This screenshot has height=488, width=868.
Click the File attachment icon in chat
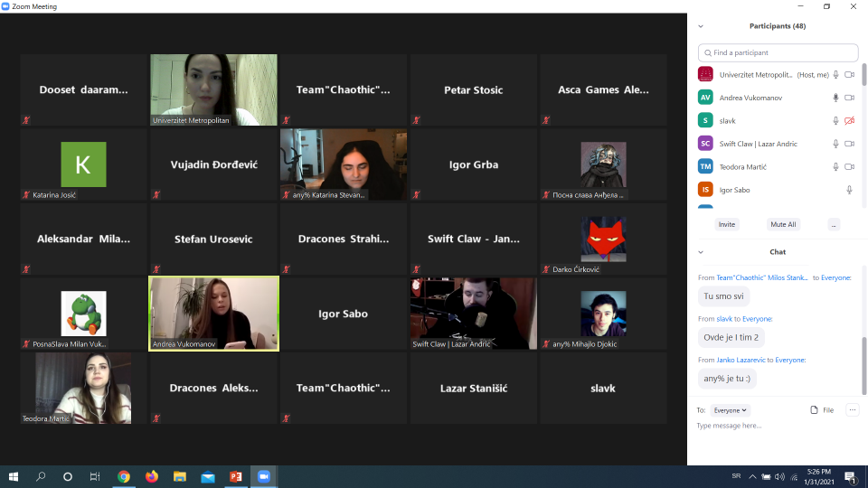pos(815,410)
